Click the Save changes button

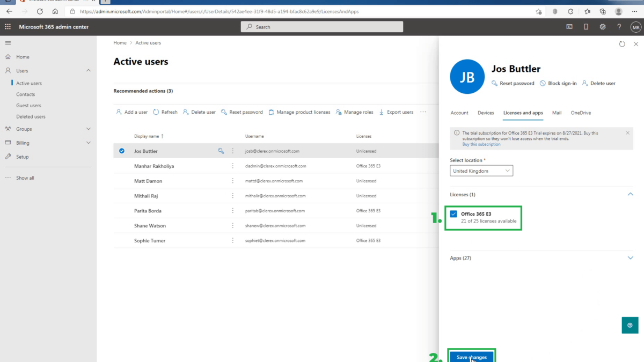[x=472, y=357]
